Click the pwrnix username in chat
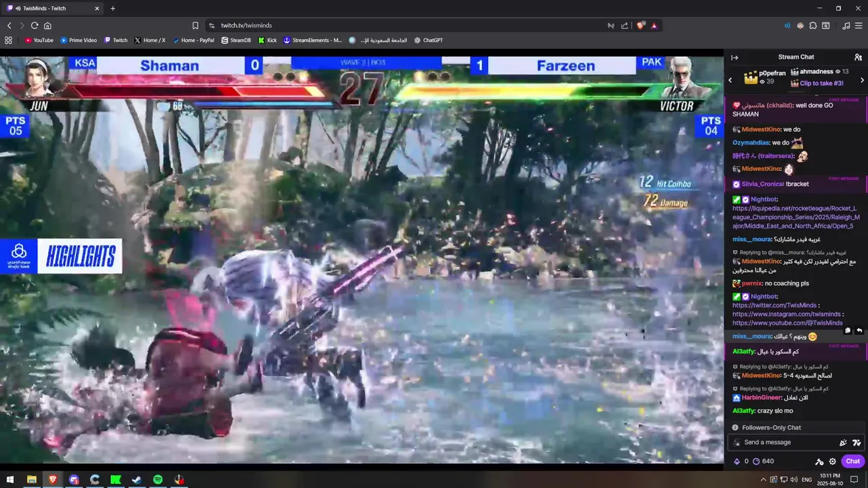 pos(751,283)
